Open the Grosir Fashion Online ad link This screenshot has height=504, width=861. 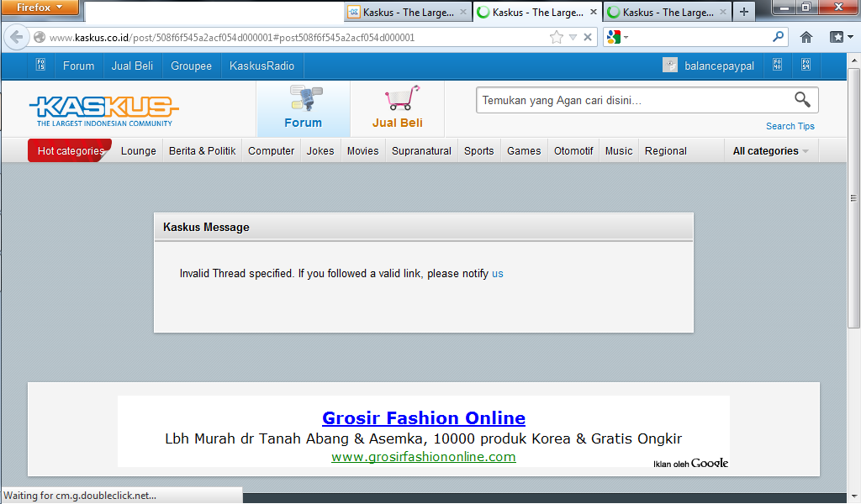click(423, 417)
